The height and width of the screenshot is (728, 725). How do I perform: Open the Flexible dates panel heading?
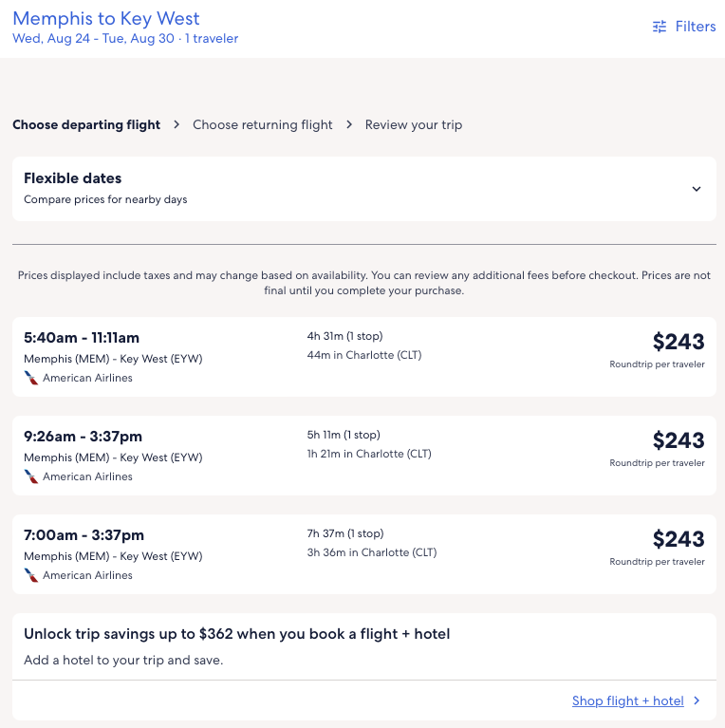[73, 178]
